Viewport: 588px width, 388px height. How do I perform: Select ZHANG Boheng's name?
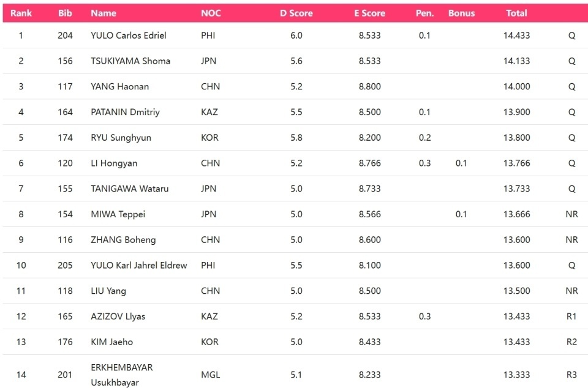(x=123, y=240)
